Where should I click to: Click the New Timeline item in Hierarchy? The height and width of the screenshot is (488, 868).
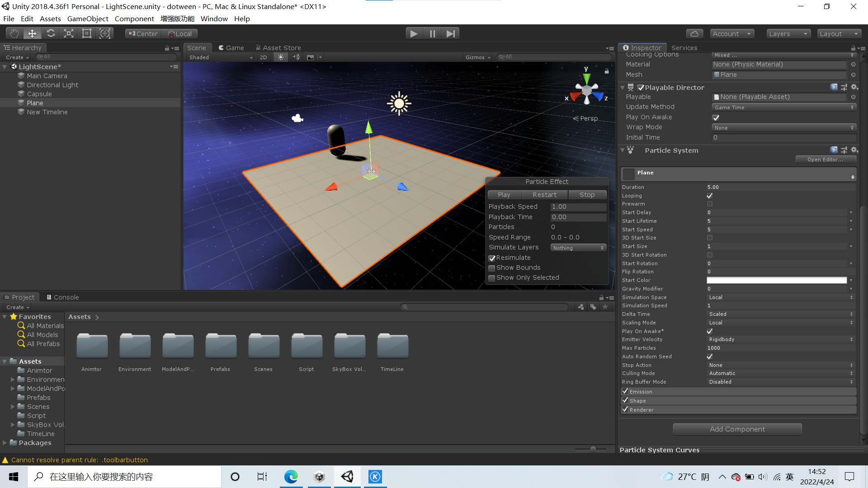pyautogui.click(x=47, y=112)
